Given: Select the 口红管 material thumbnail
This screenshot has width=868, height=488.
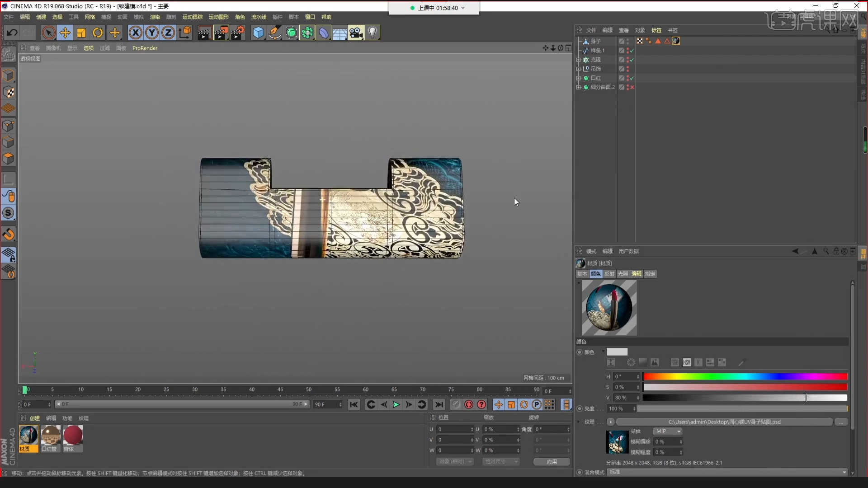Looking at the screenshot, I should pyautogui.click(x=51, y=438).
